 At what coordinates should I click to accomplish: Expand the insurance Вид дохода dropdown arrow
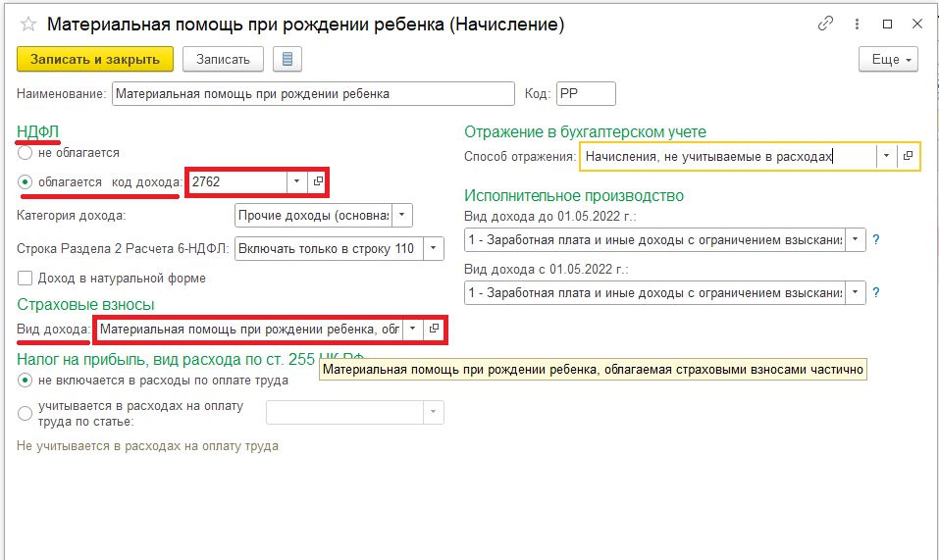click(413, 329)
